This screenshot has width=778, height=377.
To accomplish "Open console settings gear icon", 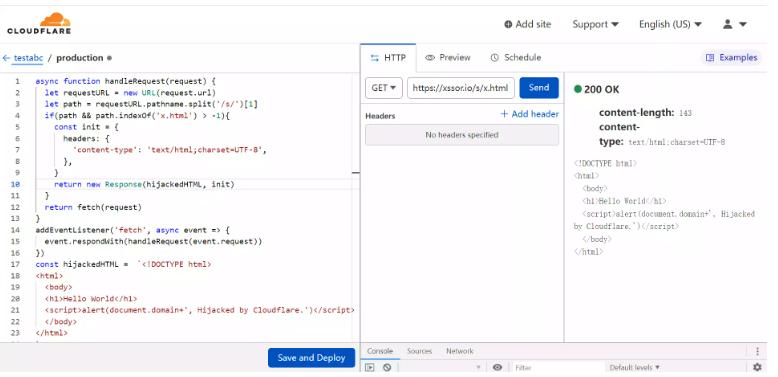I will [x=757, y=367].
